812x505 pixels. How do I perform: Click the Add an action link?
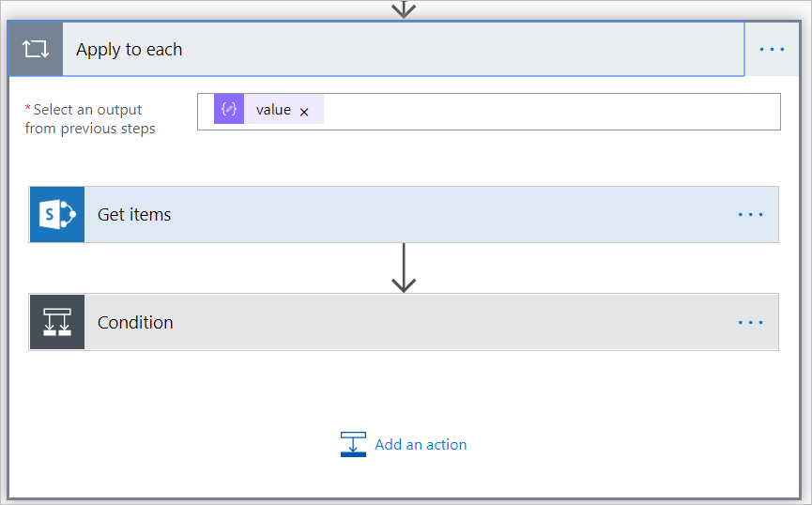pos(421,445)
